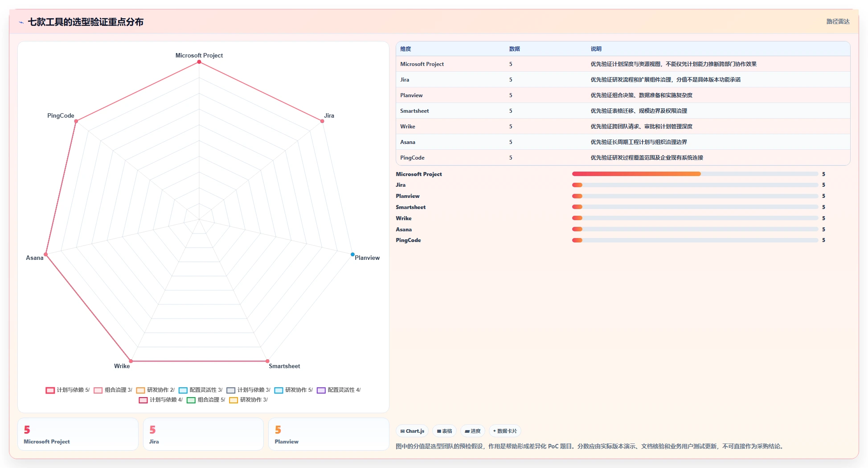This screenshot has width=868, height=468.
Task: Toggle legend entry 配置灵活性 3/
Action: click(201, 390)
